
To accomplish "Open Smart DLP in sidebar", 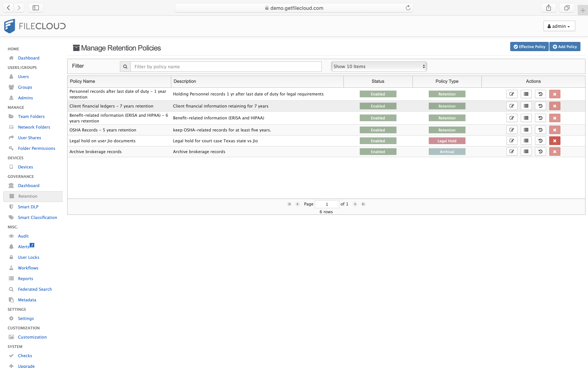I will coord(28,207).
